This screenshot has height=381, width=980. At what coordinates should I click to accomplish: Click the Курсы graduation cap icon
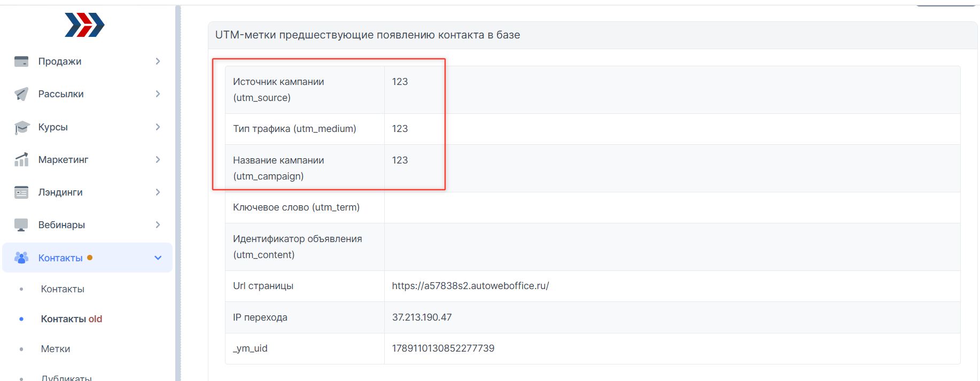tap(21, 127)
